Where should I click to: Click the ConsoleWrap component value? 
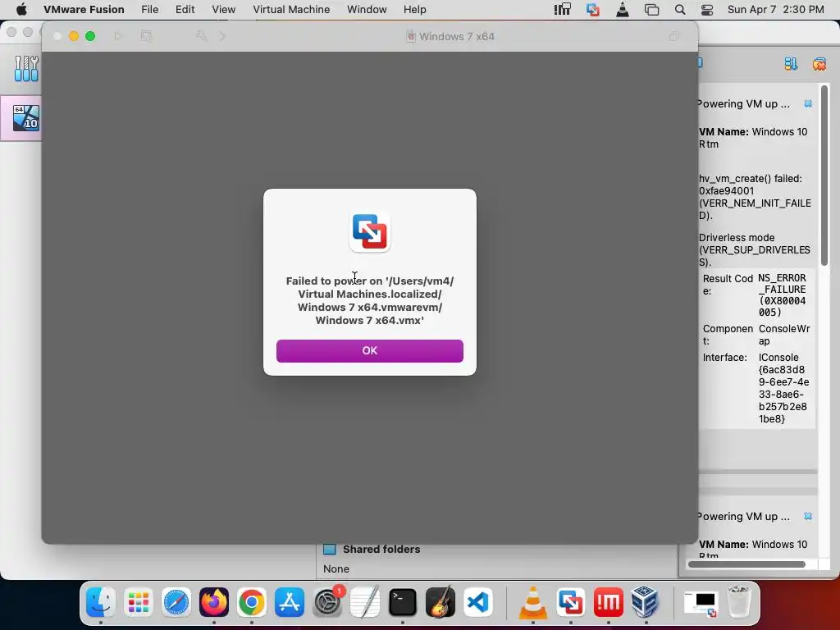(x=784, y=335)
